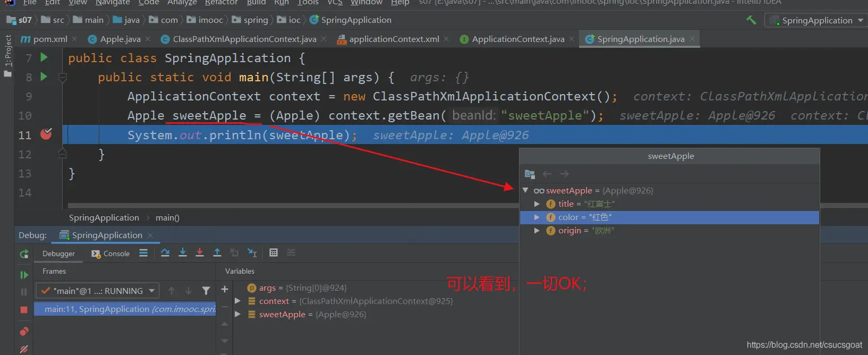Open the Evaluate Expression calculator icon

(274, 253)
